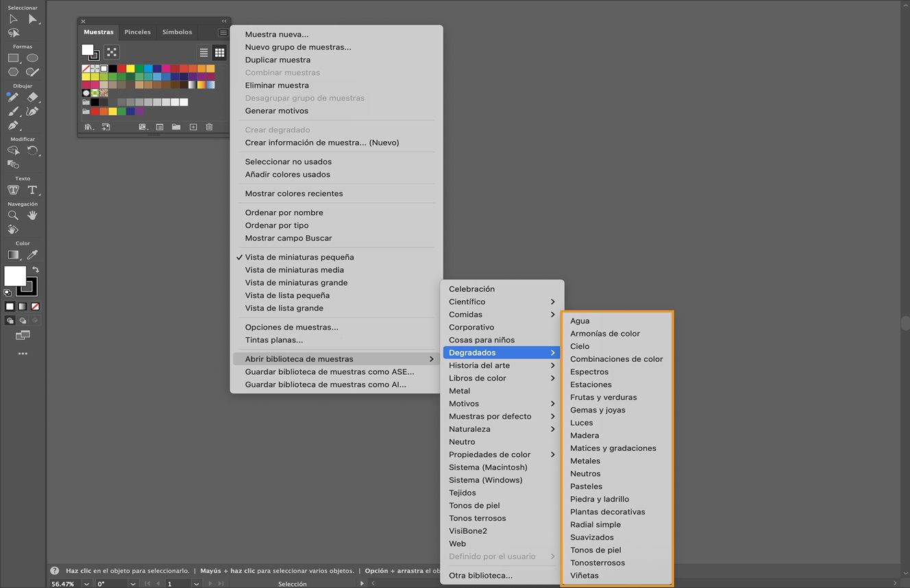Viewport: 910px width, 588px height.
Task: Open the Muestras panel options menu
Action: tap(223, 32)
